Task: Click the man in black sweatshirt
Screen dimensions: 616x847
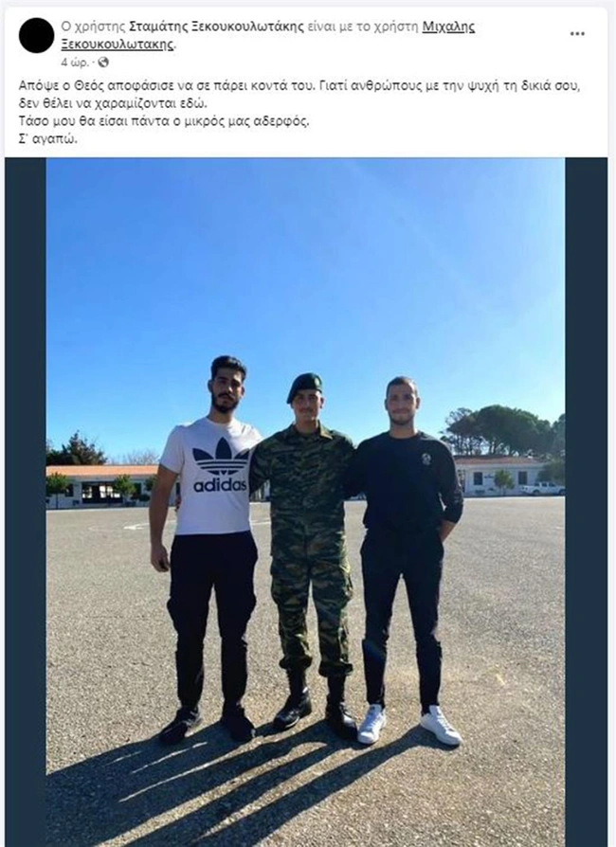Action: click(408, 556)
